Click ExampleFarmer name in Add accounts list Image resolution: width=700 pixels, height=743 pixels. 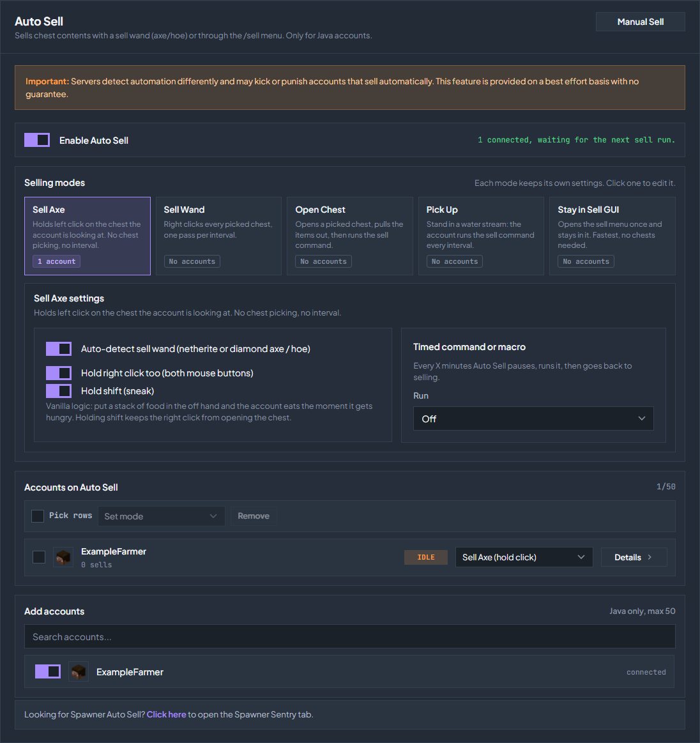point(130,672)
